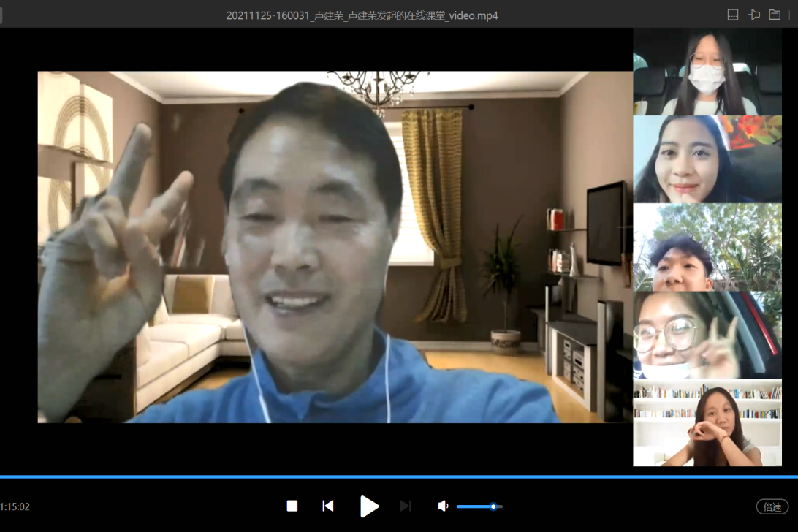
Task: Select the thumbnail of the masked girl in a car
Action: pyautogui.click(x=707, y=72)
